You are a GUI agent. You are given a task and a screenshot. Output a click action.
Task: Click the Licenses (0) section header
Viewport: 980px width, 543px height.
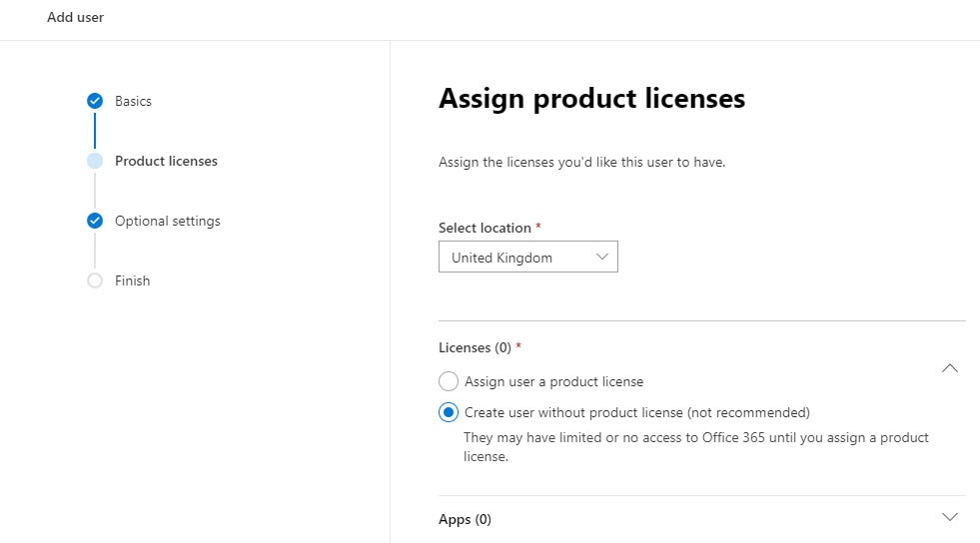coord(476,347)
